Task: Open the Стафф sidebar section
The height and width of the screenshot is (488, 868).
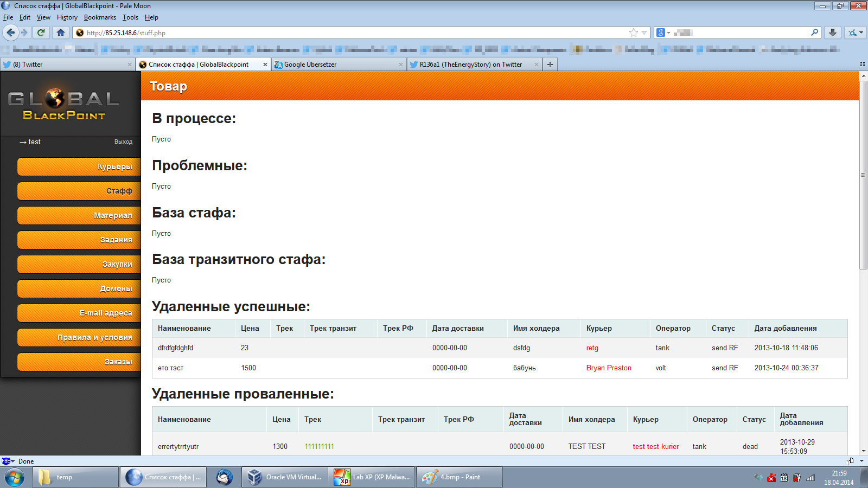Action: (79, 191)
